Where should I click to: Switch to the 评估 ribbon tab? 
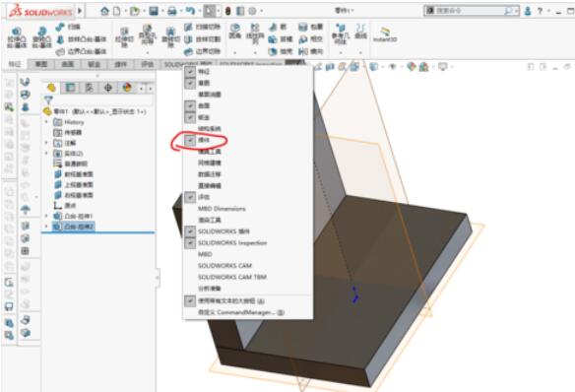point(147,64)
